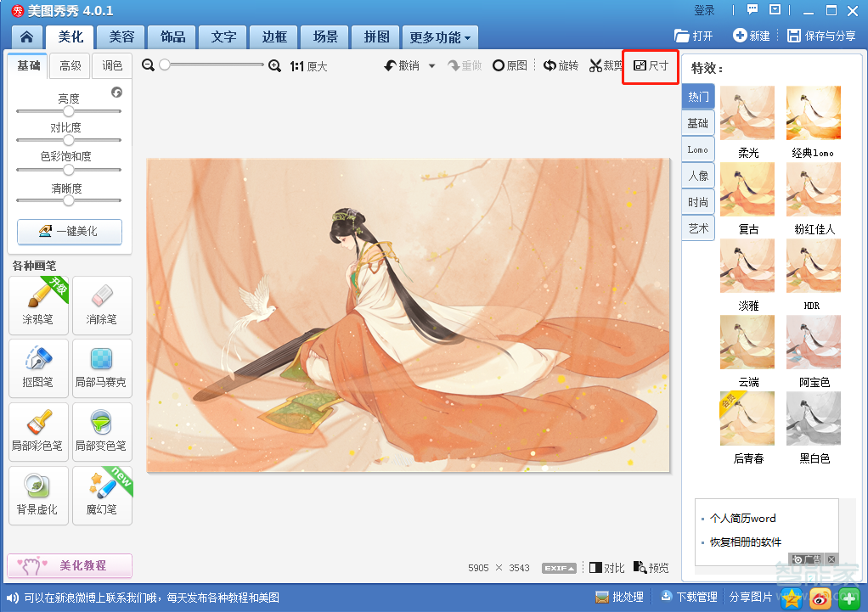Switch to the 调色 color tab
The height and width of the screenshot is (612, 868).
[112, 66]
